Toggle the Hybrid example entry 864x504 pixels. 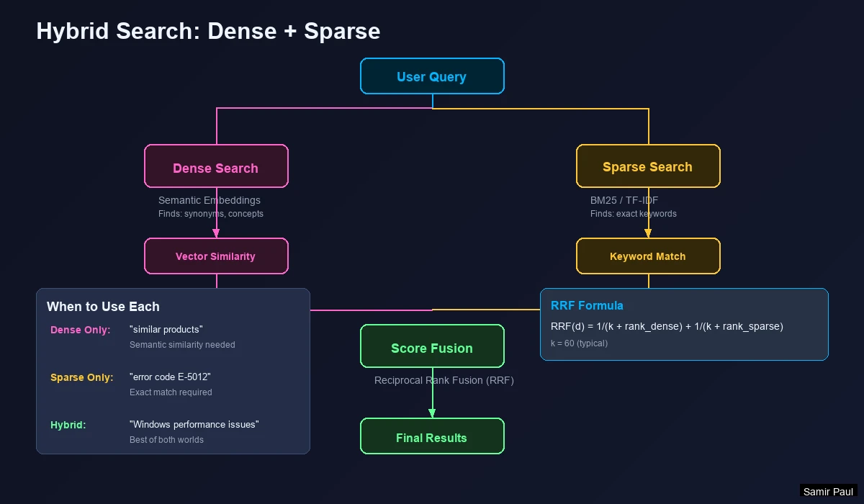[x=68, y=425]
